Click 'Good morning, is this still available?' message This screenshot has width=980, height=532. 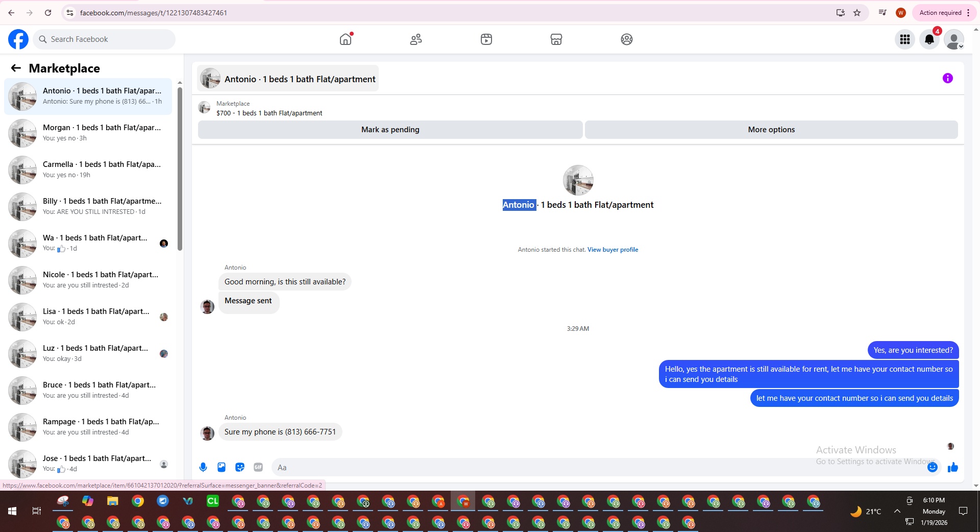coord(285,282)
